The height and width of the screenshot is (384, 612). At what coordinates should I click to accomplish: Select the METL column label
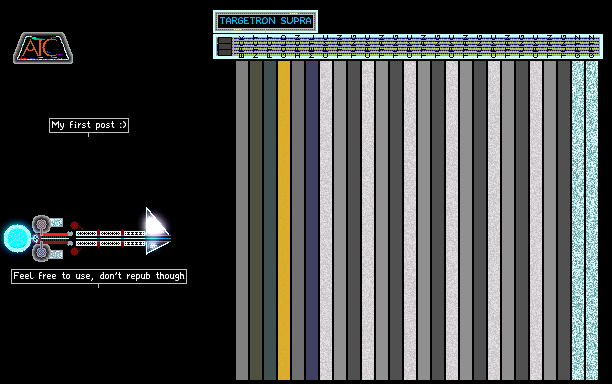312,46
